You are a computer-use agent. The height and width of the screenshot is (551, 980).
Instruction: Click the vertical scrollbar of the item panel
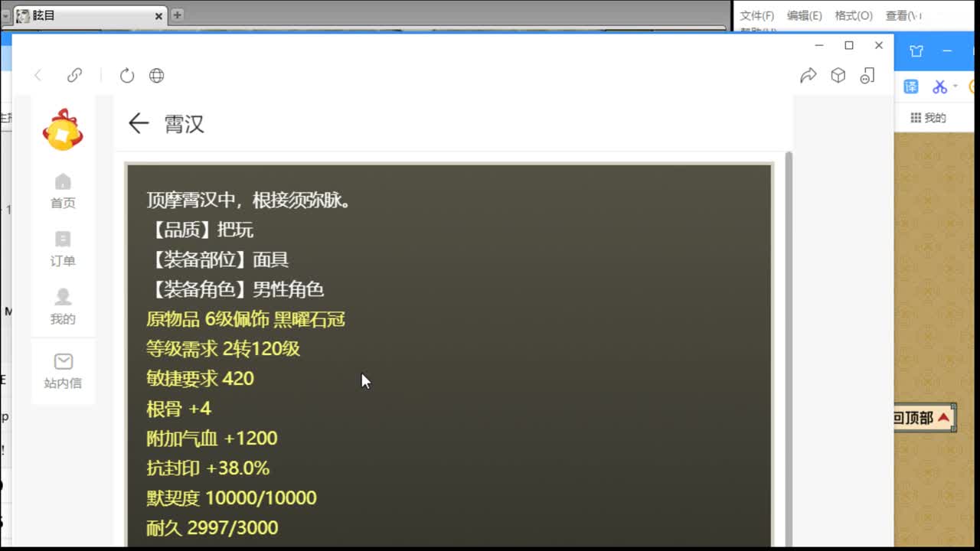(789, 349)
